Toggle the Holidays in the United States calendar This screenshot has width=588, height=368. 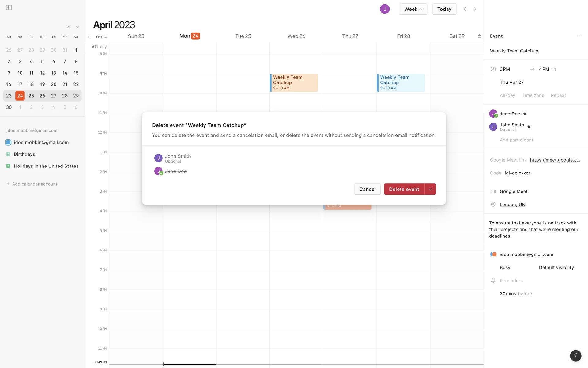pyautogui.click(x=8, y=166)
